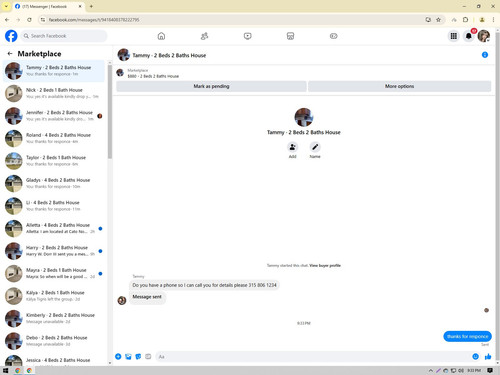Open Nick 2 Beds 1 Bath conversation
Viewport: 500px width, 375px height.
[54, 93]
